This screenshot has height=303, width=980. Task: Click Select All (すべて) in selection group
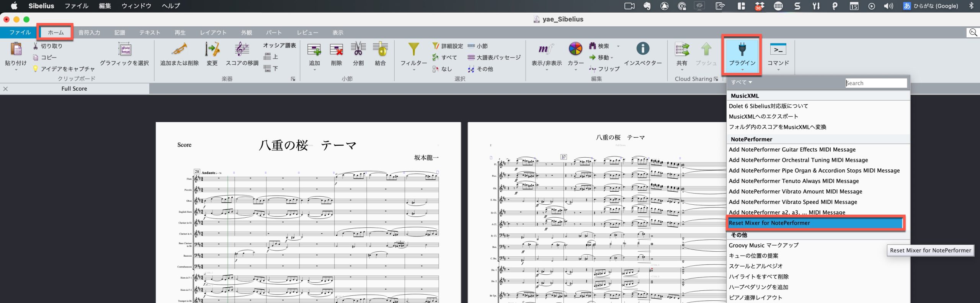pyautogui.click(x=444, y=57)
